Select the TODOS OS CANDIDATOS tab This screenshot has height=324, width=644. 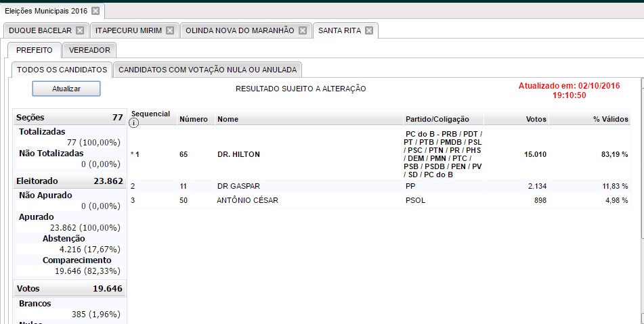point(62,70)
